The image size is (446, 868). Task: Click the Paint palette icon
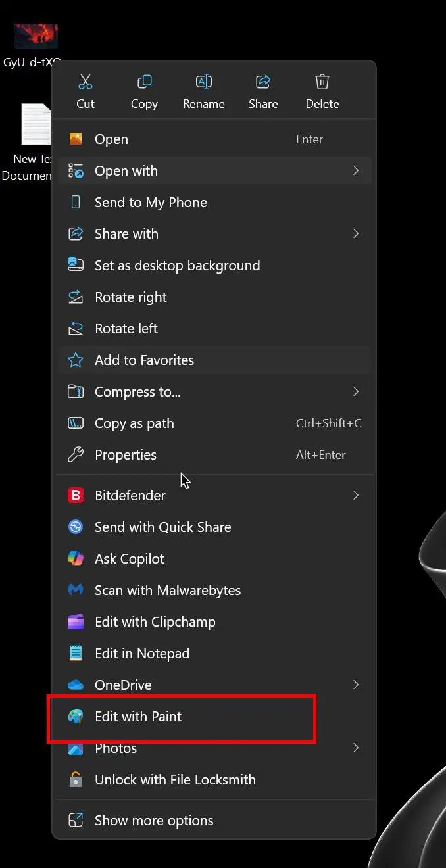(76, 717)
